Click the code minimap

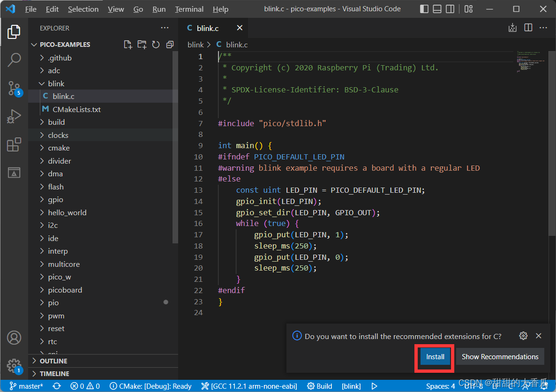(531, 62)
